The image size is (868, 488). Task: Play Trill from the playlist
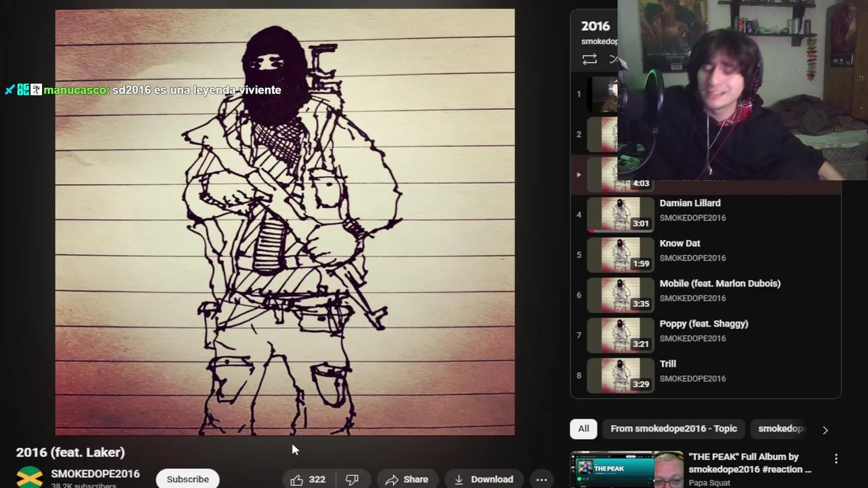[667, 363]
